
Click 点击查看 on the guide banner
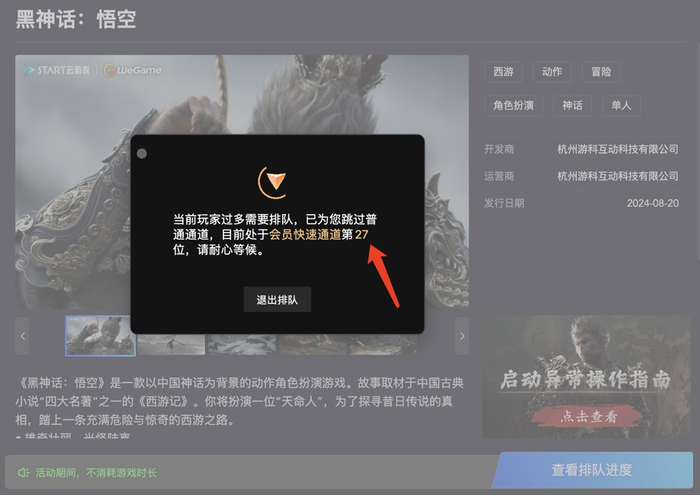[588, 417]
